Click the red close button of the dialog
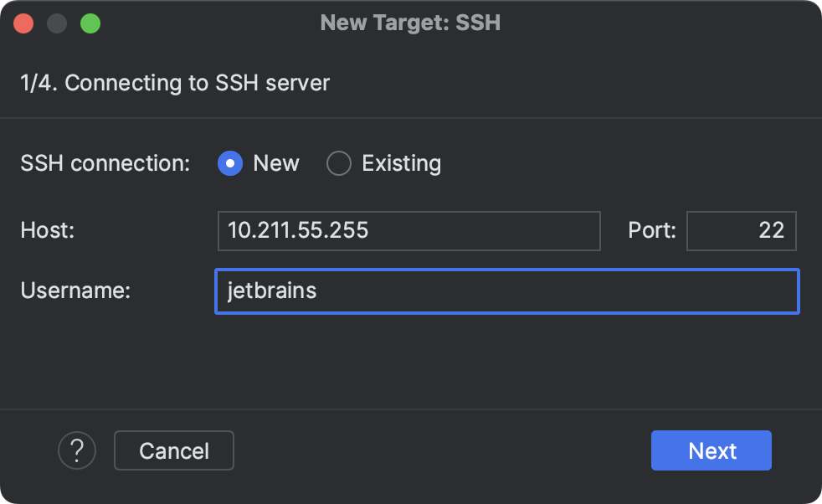 (x=23, y=23)
